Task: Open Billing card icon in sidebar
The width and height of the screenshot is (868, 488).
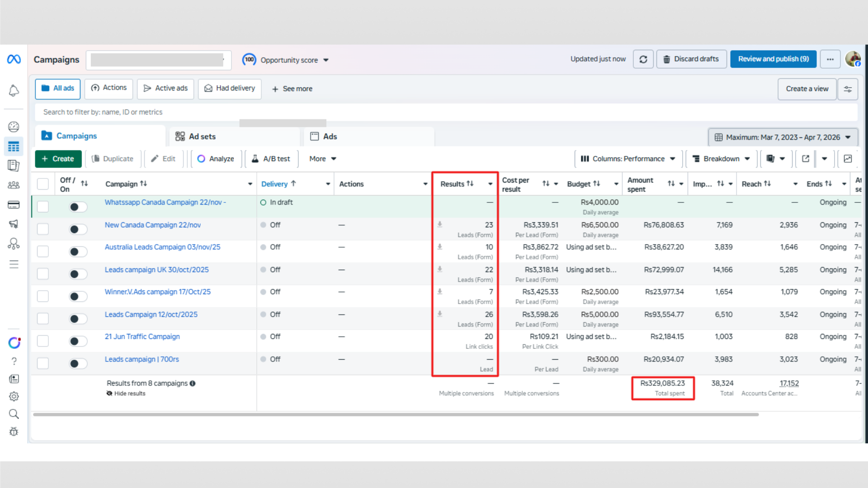Action: coord(14,205)
